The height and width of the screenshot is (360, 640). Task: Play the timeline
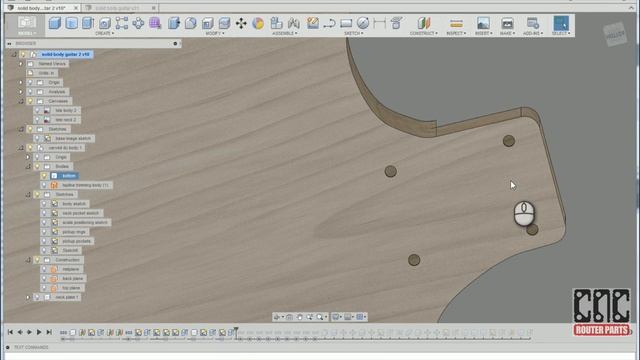click(39, 332)
